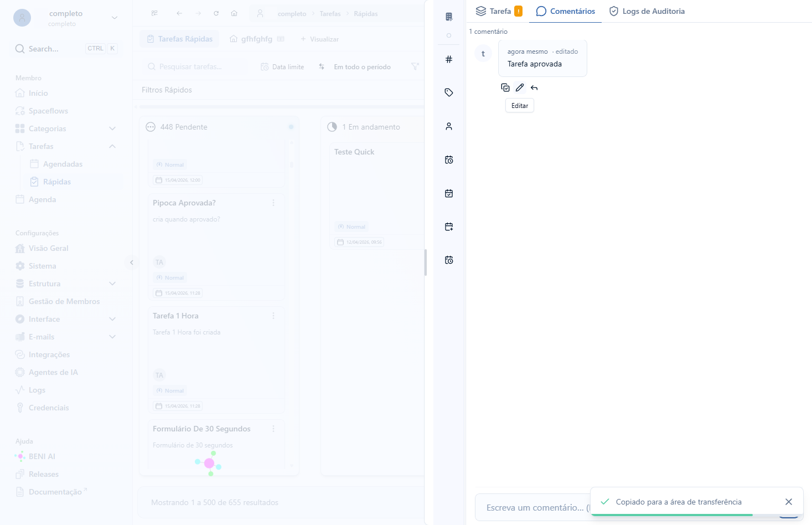Click the hash (#) icon in the side strip
812x525 pixels.
pyautogui.click(x=449, y=59)
